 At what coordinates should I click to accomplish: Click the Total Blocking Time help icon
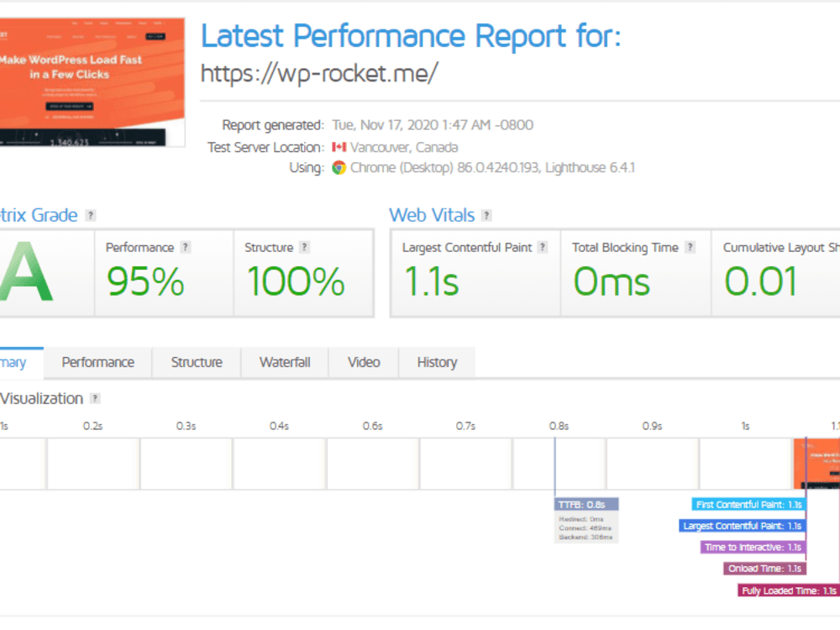tap(690, 247)
